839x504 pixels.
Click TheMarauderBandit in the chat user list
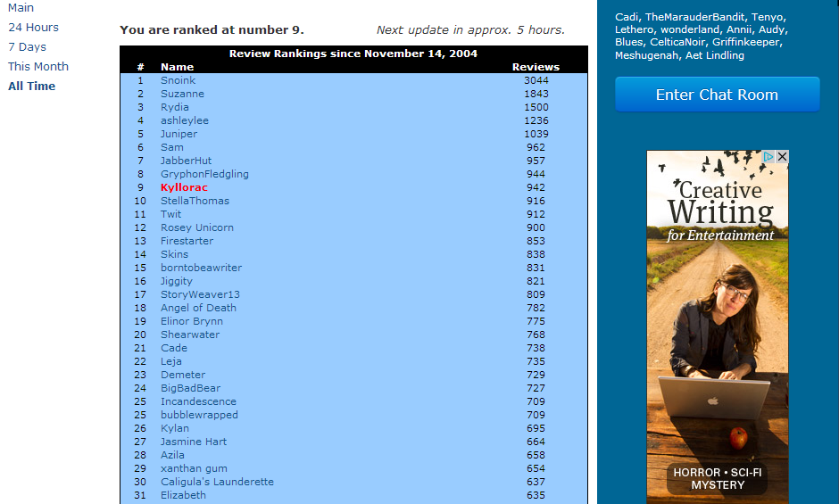694,17
